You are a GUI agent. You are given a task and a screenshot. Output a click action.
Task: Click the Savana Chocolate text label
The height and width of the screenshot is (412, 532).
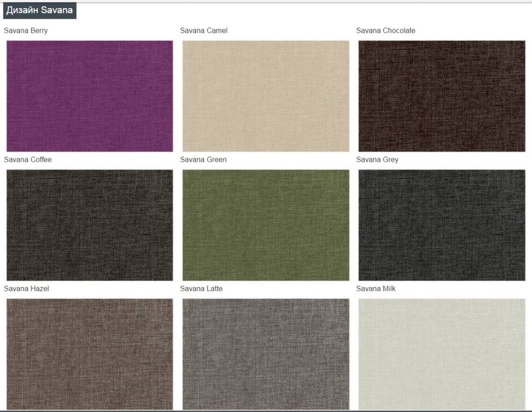385,30
